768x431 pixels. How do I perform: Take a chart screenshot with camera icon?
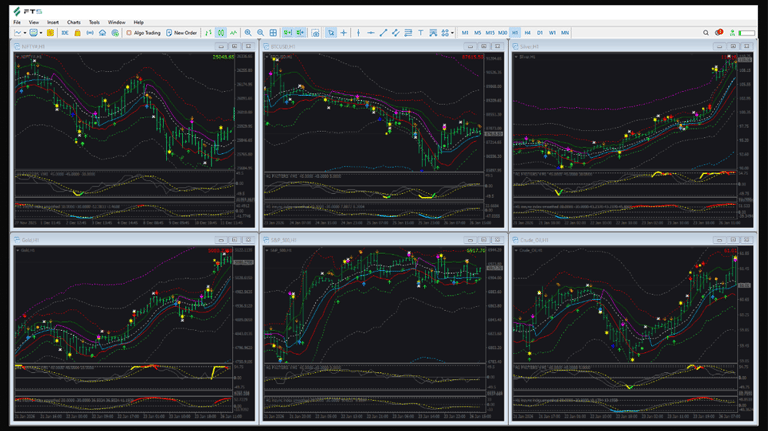pyautogui.click(x=315, y=33)
